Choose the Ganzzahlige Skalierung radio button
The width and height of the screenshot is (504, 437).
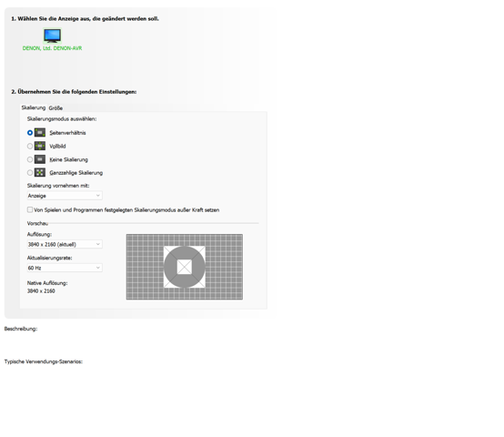pos(30,173)
